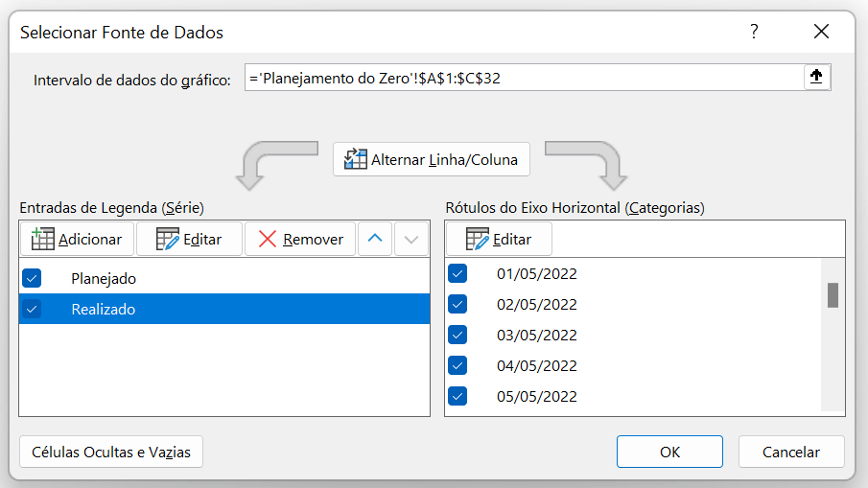Uncheck the 01/05/2022 category checkbox
The image size is (868, 488).
tap(457, 273)
